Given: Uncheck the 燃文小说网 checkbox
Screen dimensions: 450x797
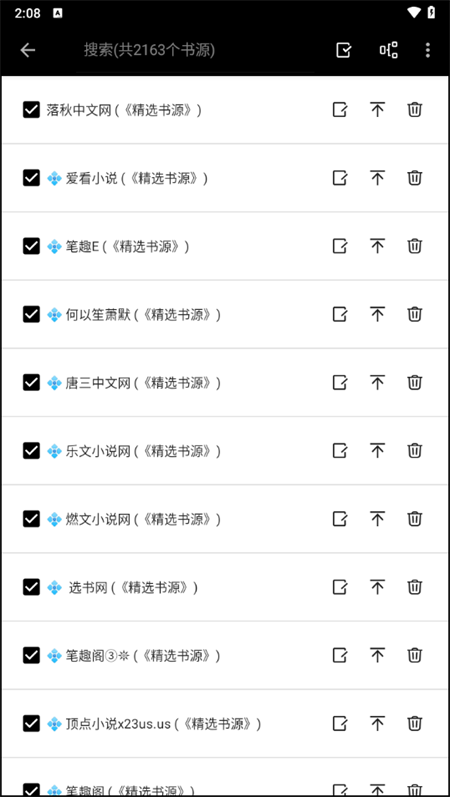Looking at the screenshot, I should pos(32,518).
